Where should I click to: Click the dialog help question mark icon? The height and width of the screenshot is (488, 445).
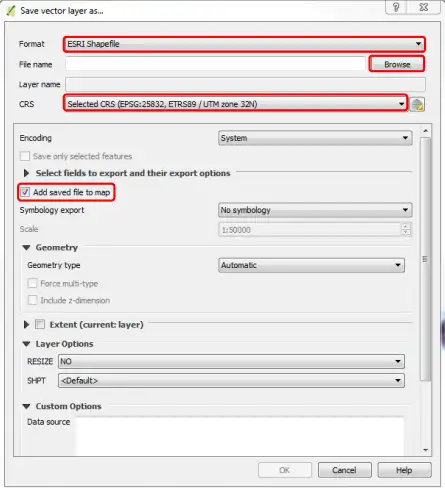tap(396, 7)
